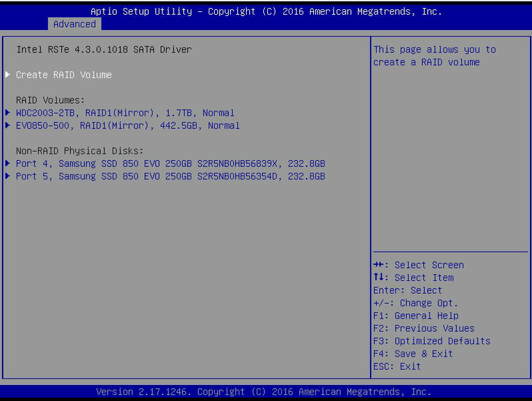Click the Version 2.17.1246 footer text

pyautogui.click(x=263, y=392)
